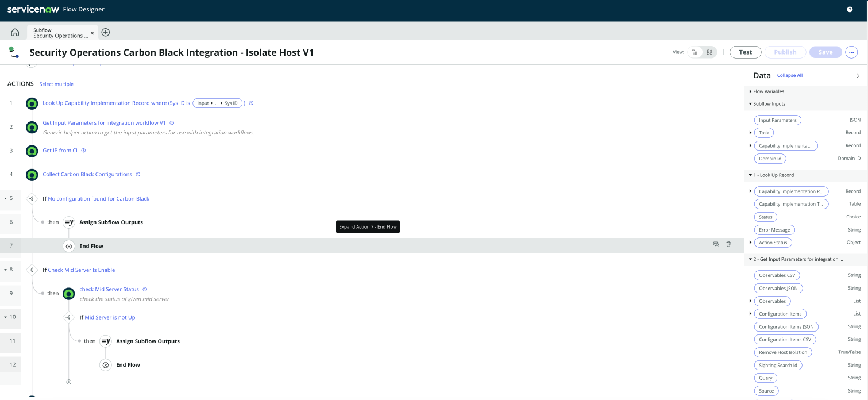Viewport: 868px width, 400px height.
Task: Open the Security Operations subflow tab
Action: [60, 33]
